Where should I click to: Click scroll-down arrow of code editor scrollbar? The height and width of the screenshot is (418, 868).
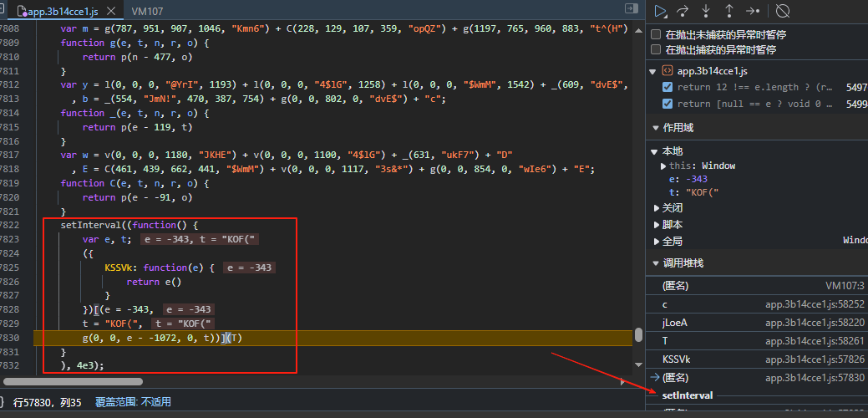(x=637, y=364)
